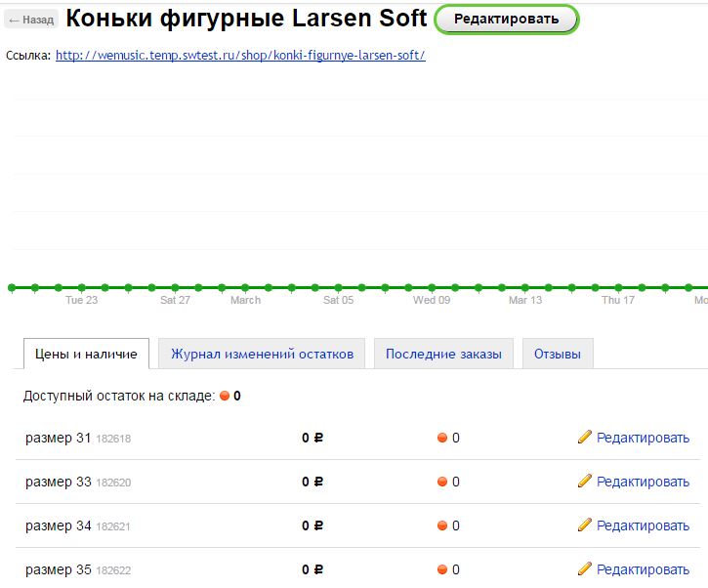
Task: Click the pencil icon for размер 34
Action: 585,525
